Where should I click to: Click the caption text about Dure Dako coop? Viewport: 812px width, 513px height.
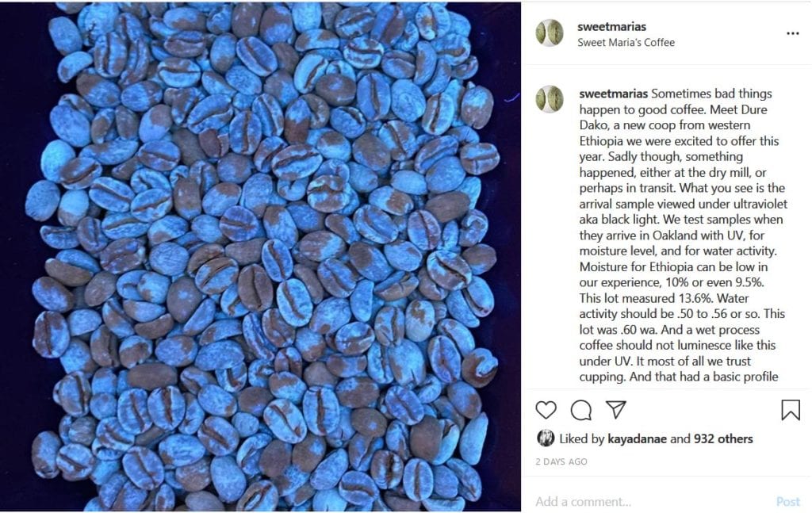click(683, 235)
